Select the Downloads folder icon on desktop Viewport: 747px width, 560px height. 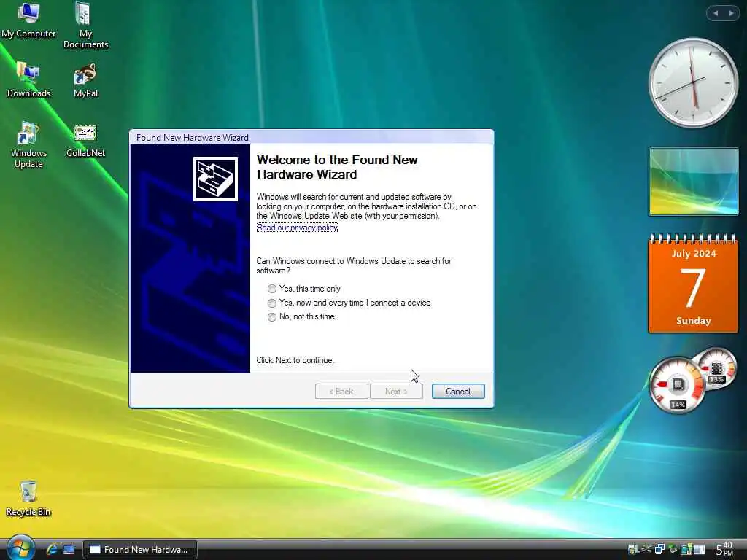point(28,79)
